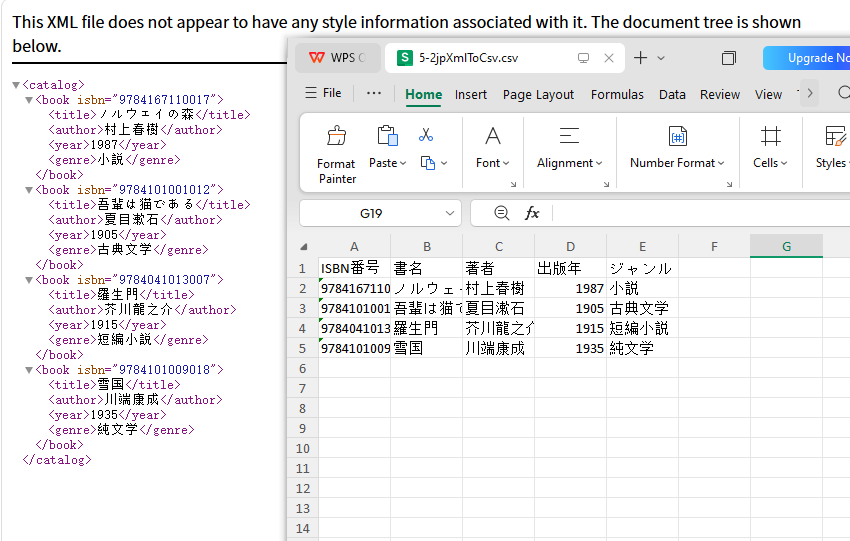The height and width of the screenshot is (541, 850).
Task: Click year 1987 in the XML tree
Action: (x=104, y=145)
